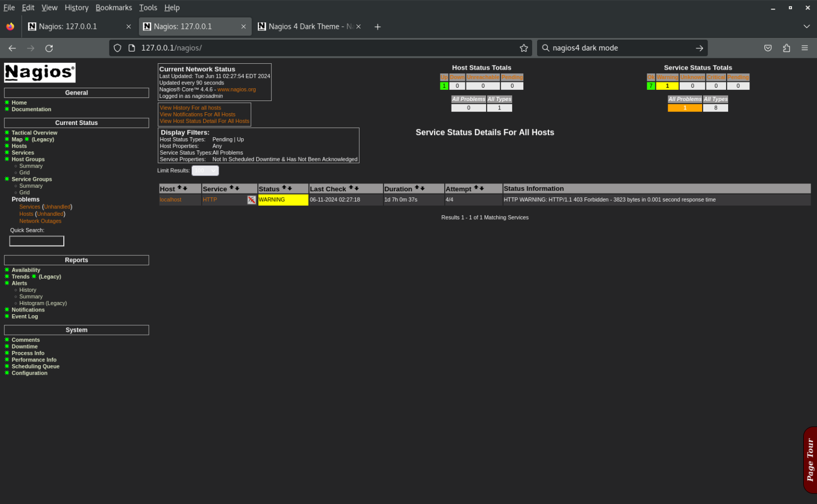This screenshot has height=504, width=817.
Task: Click View History For all hosts
Action: [190, 108]
